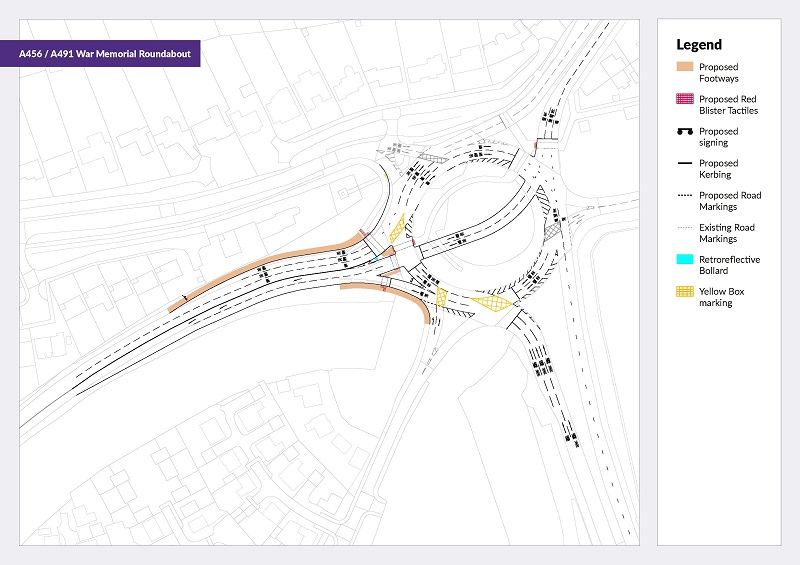This screenshot has height=565, width=800.
Task: Click the cyan Retroreflective Bollard swatch
Action: point(686,259)
